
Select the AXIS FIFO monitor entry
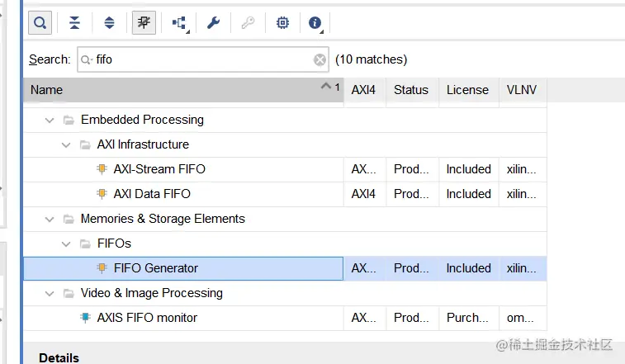(147, 318)
